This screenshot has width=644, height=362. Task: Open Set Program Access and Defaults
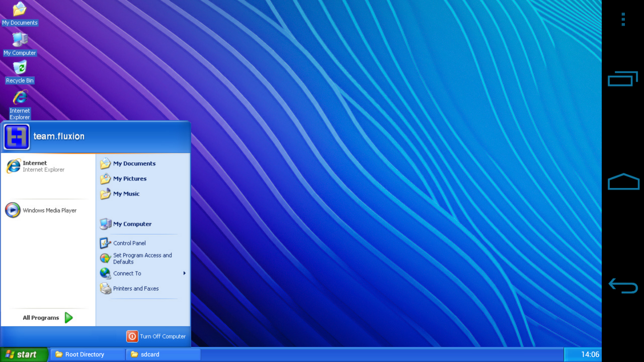point(142,258)
